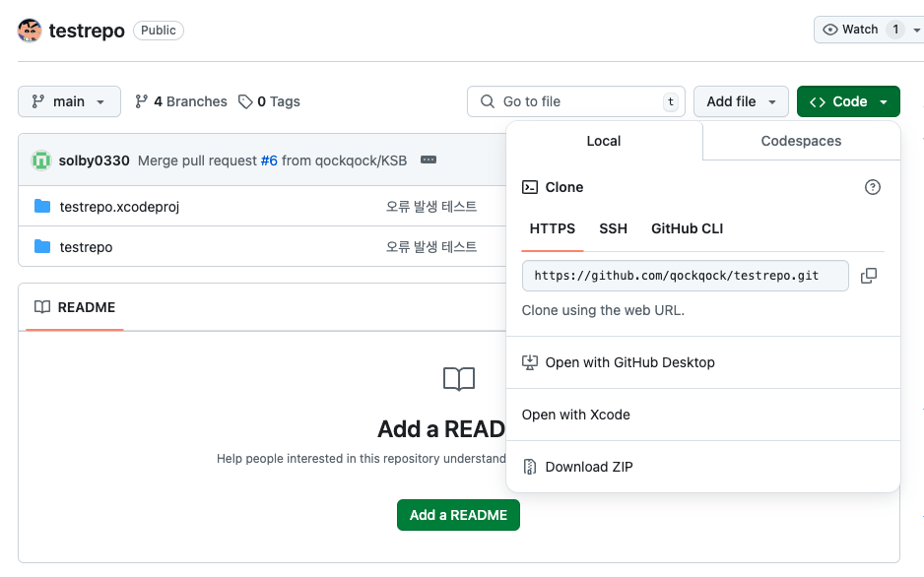Click the branch icon beside 4 Branches
Screen dimensions: 924x577
click(x=141, y=101)
